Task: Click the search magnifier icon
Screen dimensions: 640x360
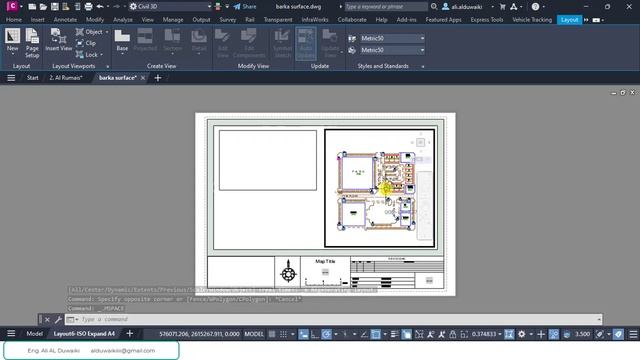Action: (434, 7)
